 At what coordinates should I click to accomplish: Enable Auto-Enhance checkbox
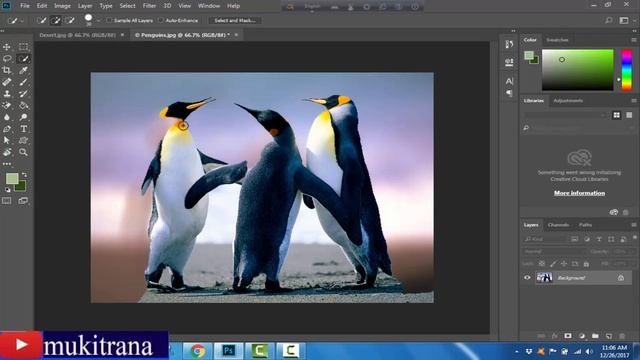tap(161, 20)
